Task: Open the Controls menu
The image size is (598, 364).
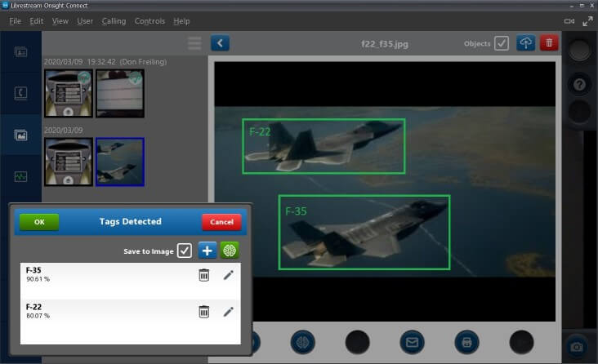Action: pyautogui.click(x=149, y=21)
